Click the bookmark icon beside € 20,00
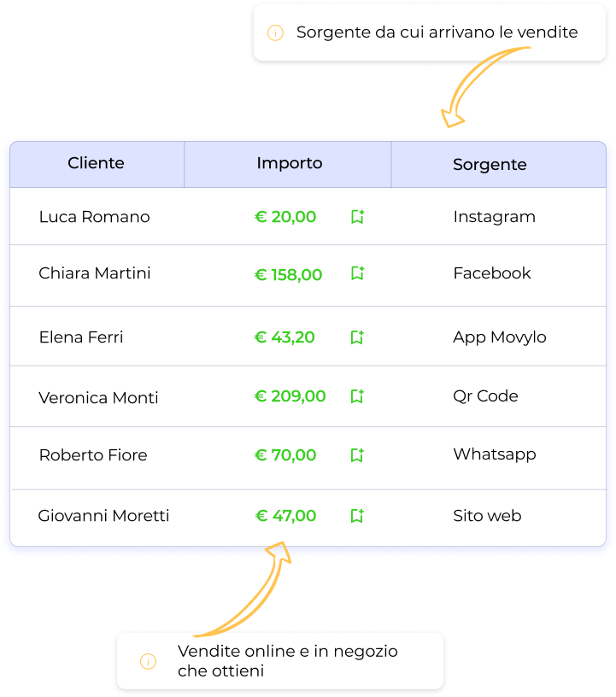The height and width of the screenshot is (697, 616). click(358, 216)
